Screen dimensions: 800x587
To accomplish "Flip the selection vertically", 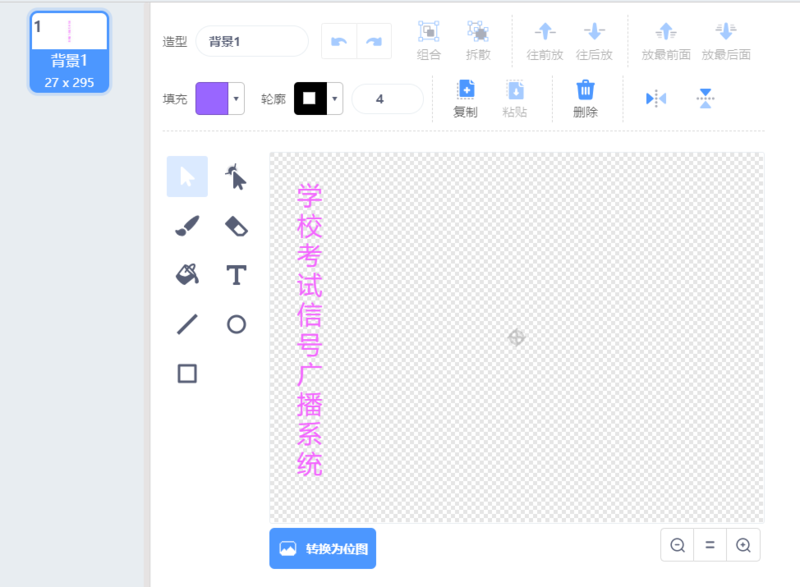I will coord(705,98).
